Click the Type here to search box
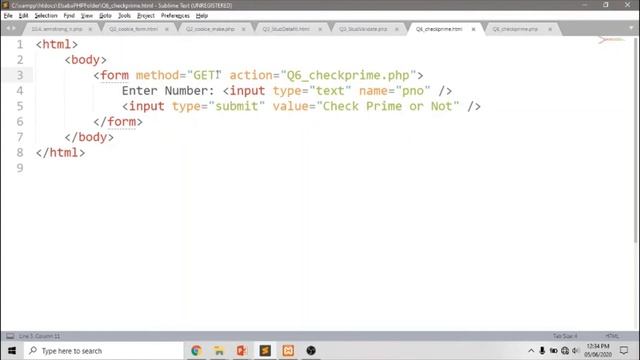640x360 pixels. (x=104, y=351)
